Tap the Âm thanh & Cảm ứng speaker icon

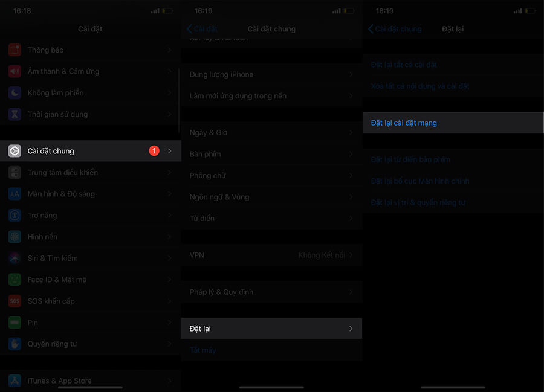pos(15,71)
